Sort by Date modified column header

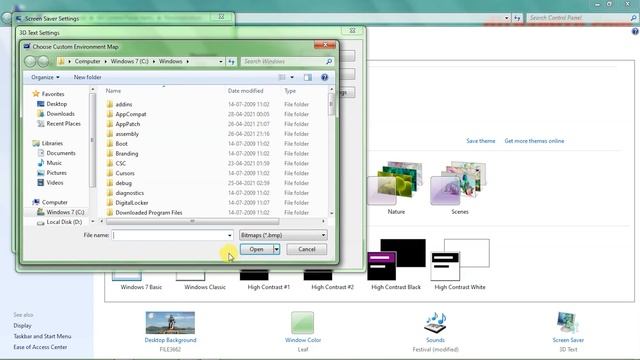pyautogui.click(x=245, y=91)
